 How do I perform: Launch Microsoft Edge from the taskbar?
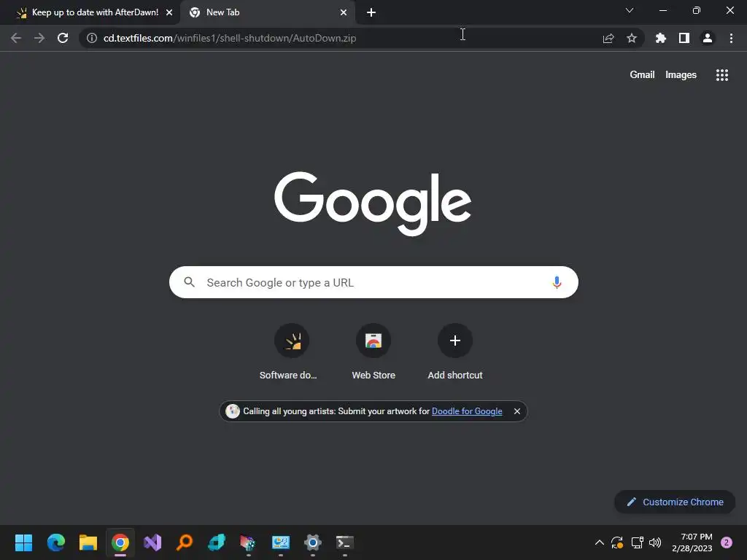point(55,542)
